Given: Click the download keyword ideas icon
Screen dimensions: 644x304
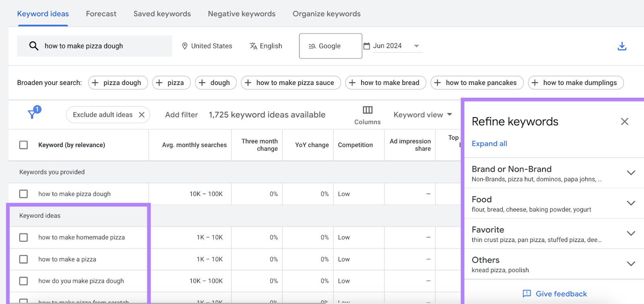Looking at the screenshot, I should (x=622, y=46).
